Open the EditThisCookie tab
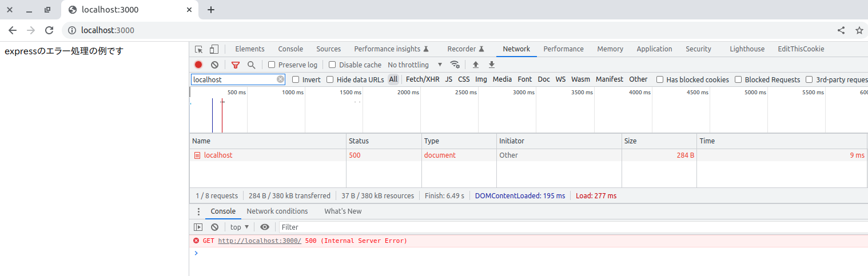This screenshot has height=276, width=868. point(801,49)
